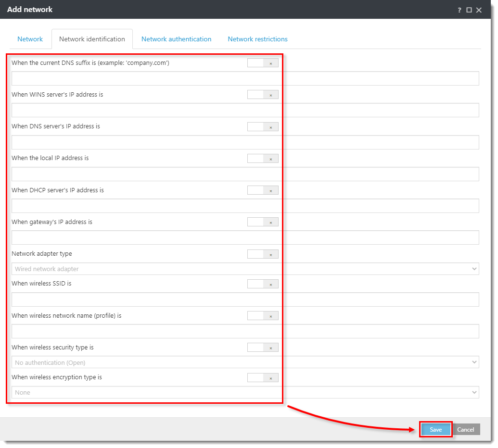Screen dimensions: 498x448
Task: Click the Save button
Action: tap(435, 429)
